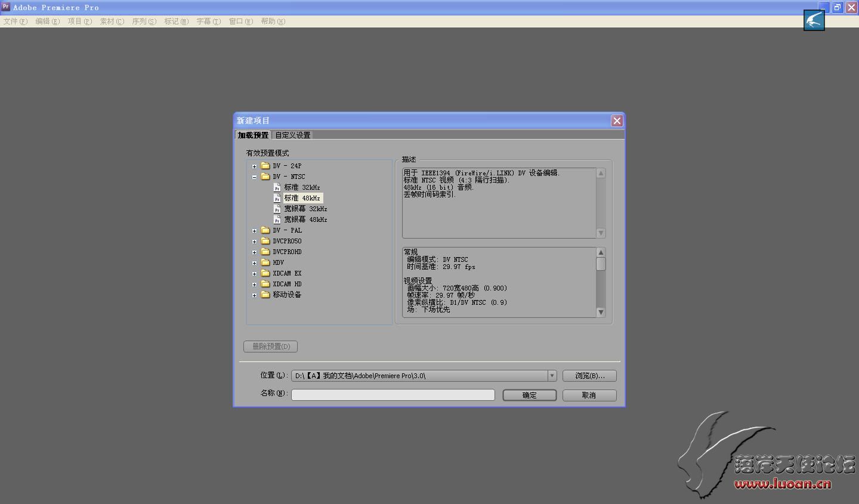Click preset icon for 宽银幕 32kHz
The height and width of the screenshot is (504, 859).
point(277,209)
